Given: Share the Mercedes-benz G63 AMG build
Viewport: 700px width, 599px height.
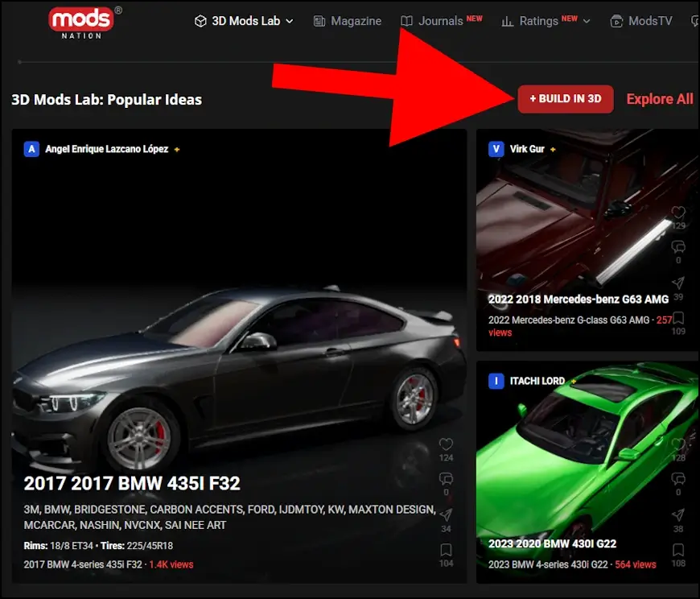Looking at the screenshot, I should pos(678,283).
